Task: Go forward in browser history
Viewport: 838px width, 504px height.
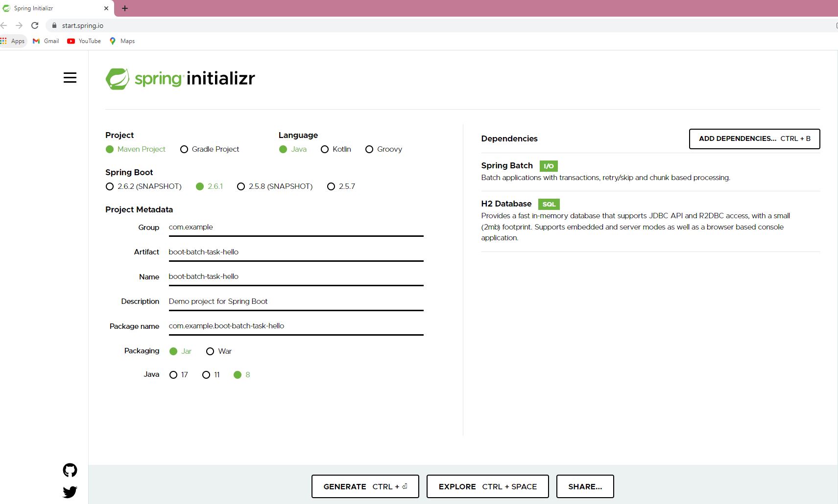Action: point(19,25)
